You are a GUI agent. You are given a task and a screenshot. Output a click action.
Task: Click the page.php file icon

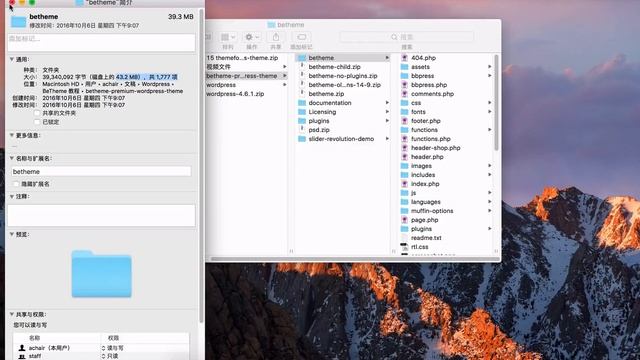(404, 220)
